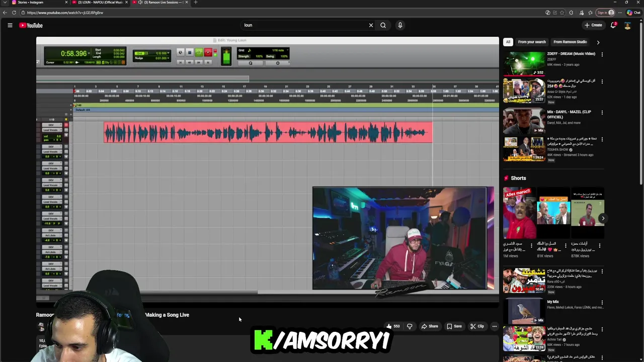Select the 'From your search' chip
Screen dimensions: 644x362
point(532,42)
